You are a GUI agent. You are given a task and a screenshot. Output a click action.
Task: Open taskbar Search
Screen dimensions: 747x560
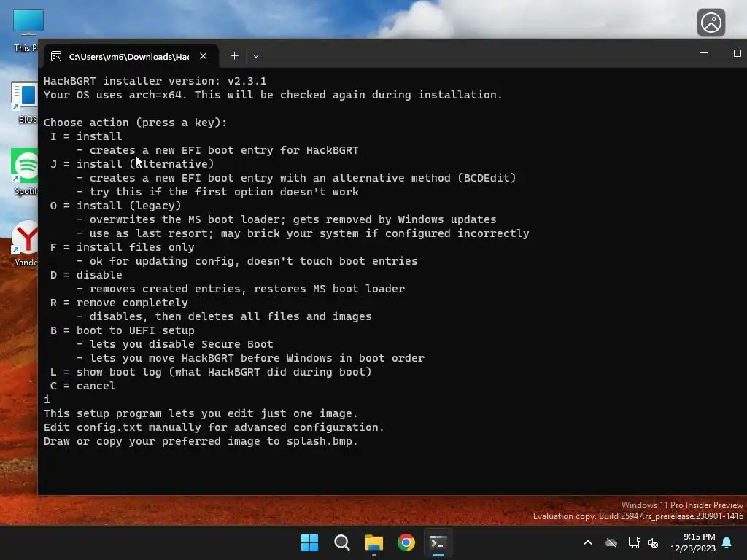tap(342, 542)
